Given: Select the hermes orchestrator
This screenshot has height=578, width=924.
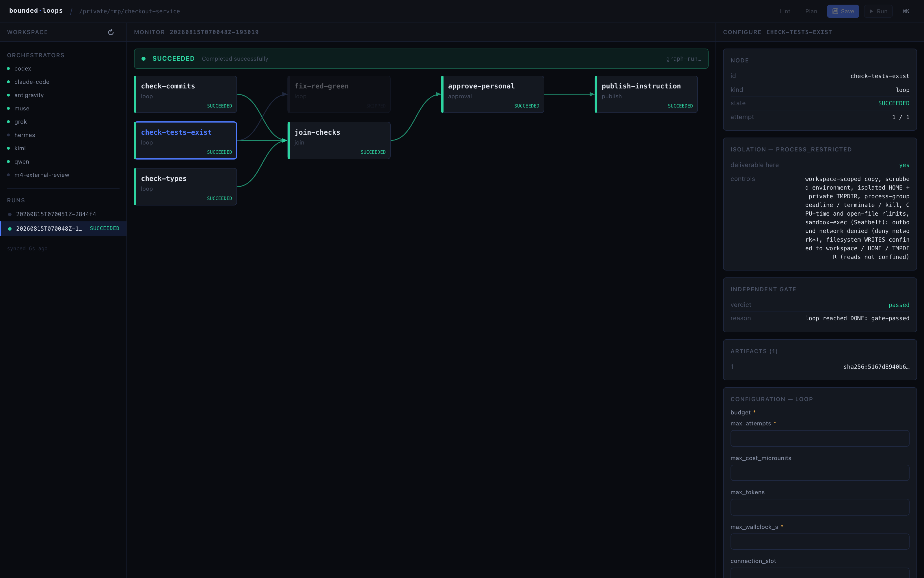Looking at the screenshot, I should click(64, 135).
